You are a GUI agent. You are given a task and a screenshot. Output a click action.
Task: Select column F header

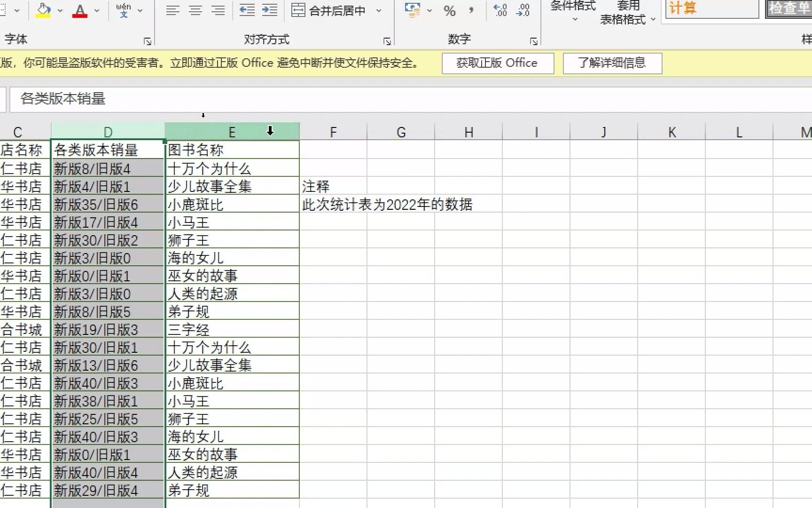pyautogui.click(x=333, y=132)
